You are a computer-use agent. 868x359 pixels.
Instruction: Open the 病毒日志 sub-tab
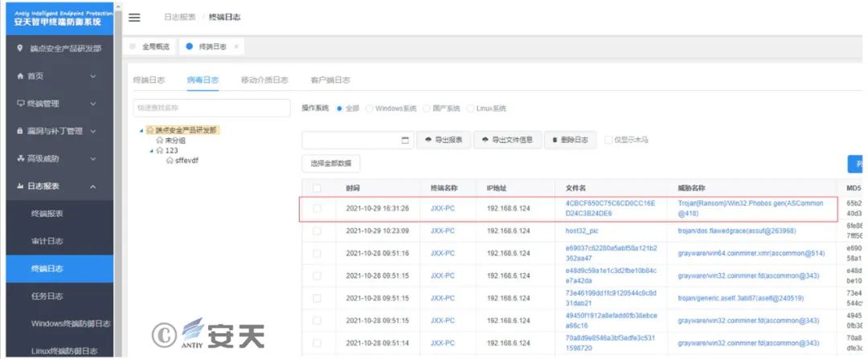[203, 80]
